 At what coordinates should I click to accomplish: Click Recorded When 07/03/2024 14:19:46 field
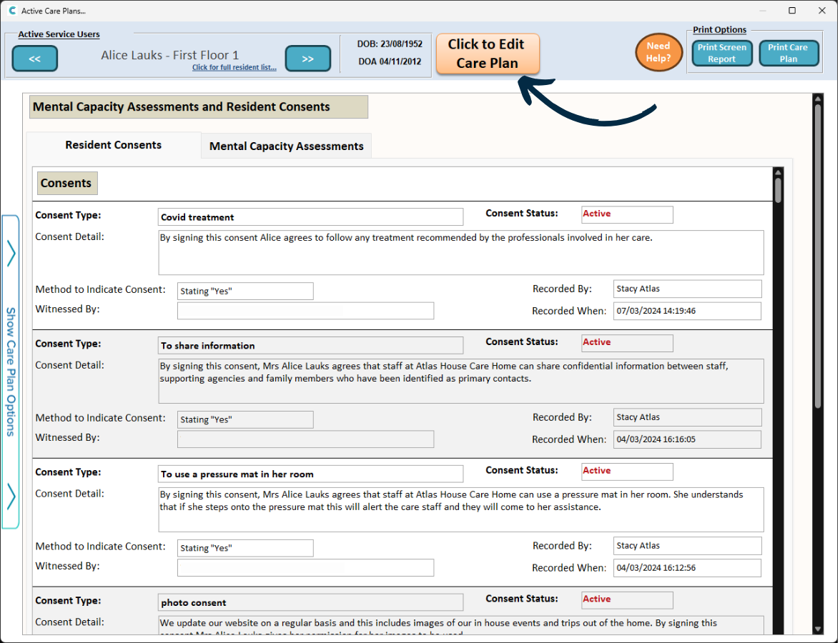687,311
